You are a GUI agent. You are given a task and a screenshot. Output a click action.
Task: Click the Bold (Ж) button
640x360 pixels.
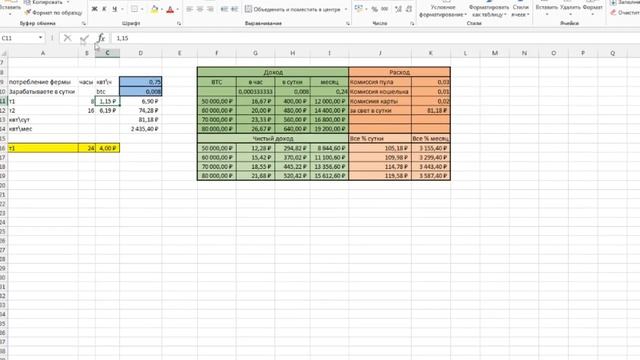click(94, 9)
